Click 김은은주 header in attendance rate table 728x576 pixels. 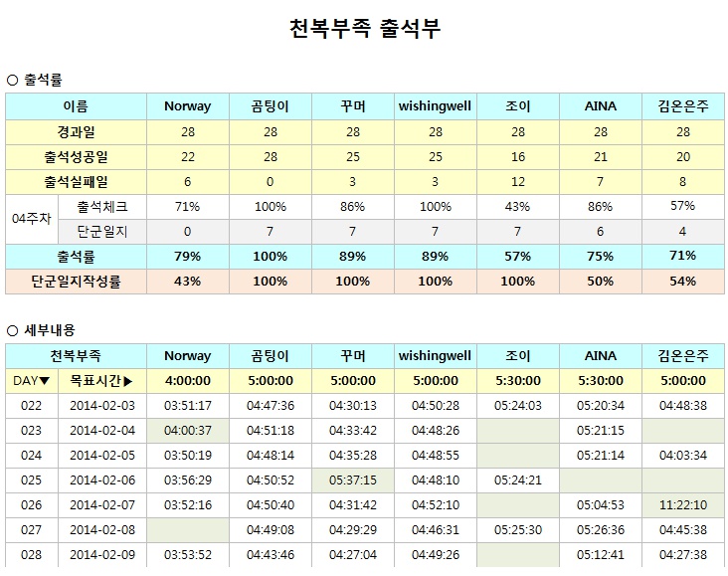(x=683, y=106)
